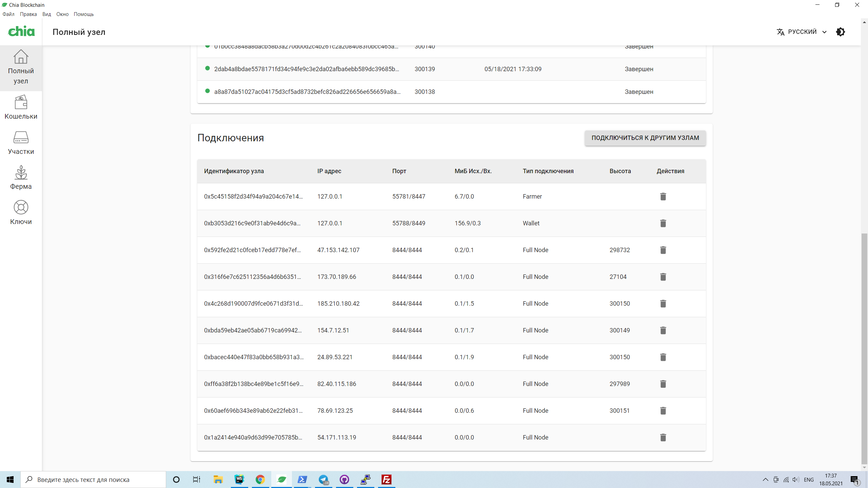
Task: Open WebStorm from the taskbar
Action: (239, 480)
